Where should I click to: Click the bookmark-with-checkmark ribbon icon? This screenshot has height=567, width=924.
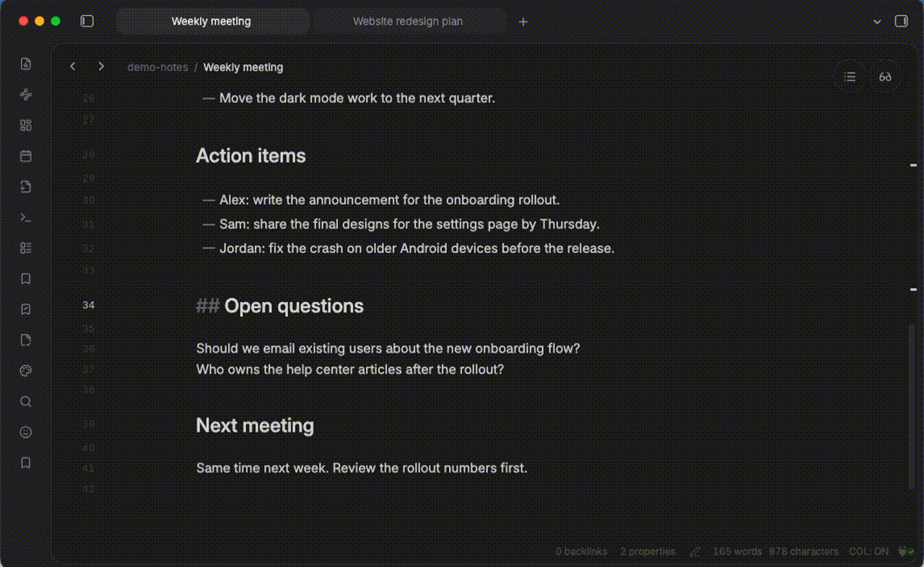pyautogui.click(x=26, y=309)
